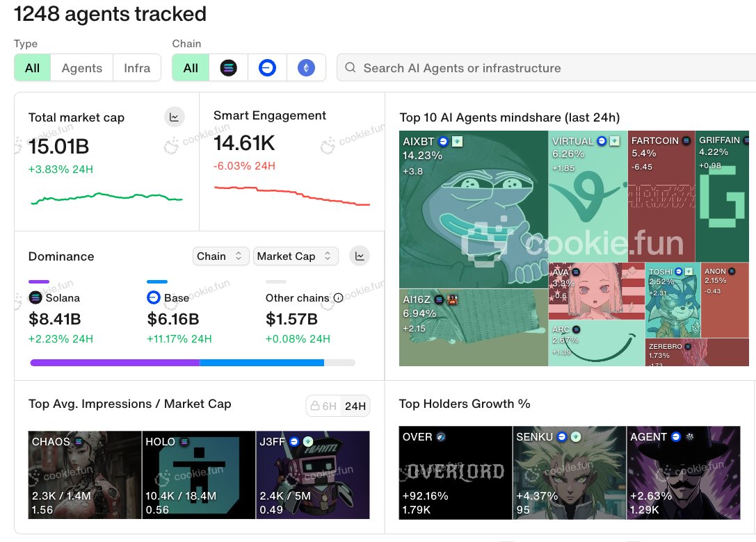Open the VIRTUAL mindshare tile
This screenshot has width=756, height=542.
(588, 197)
